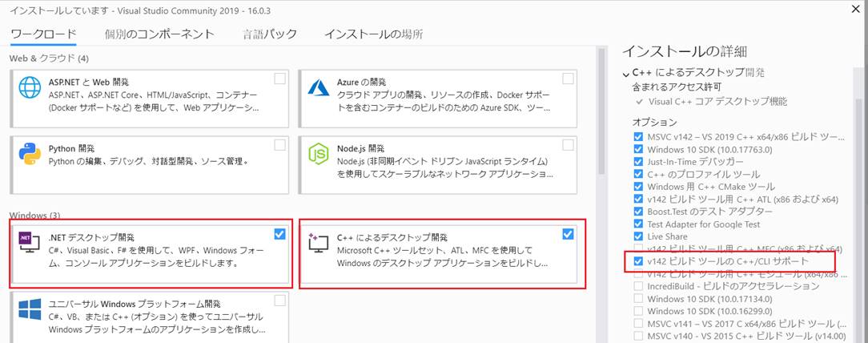Disable v142 C++/CLI サポート option checkbox
Screen dimensions: 868x343
click(638, 261)
